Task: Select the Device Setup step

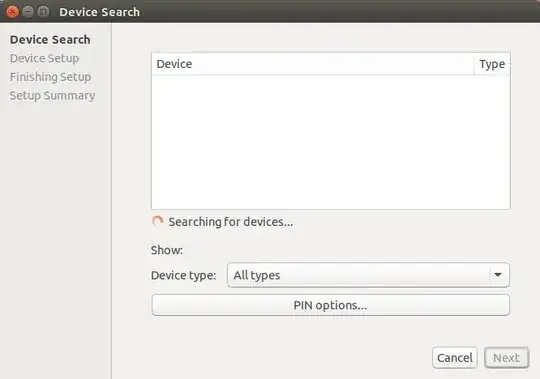Action: [x=44, y=58]
